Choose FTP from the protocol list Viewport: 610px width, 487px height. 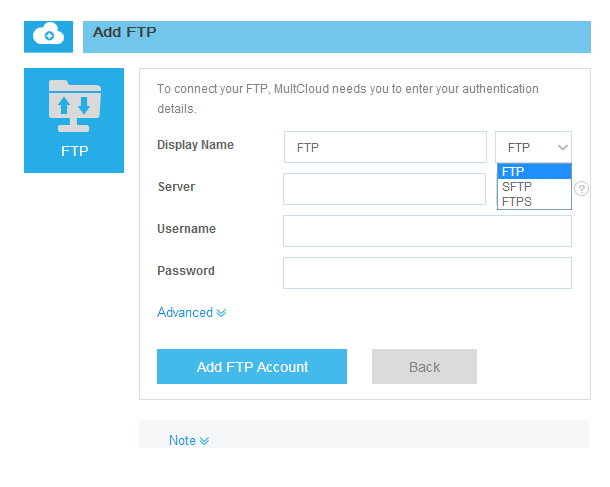coord(534,172)
